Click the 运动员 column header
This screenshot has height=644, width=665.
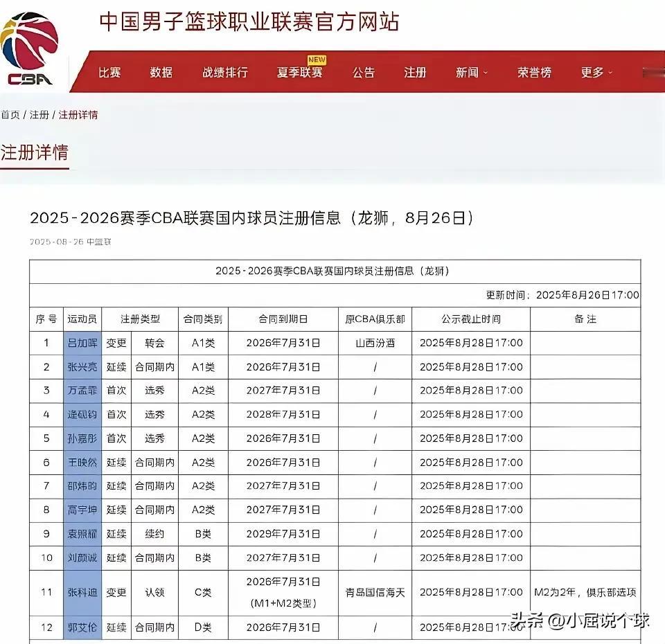pyautogui.click(x=82, y=319)
